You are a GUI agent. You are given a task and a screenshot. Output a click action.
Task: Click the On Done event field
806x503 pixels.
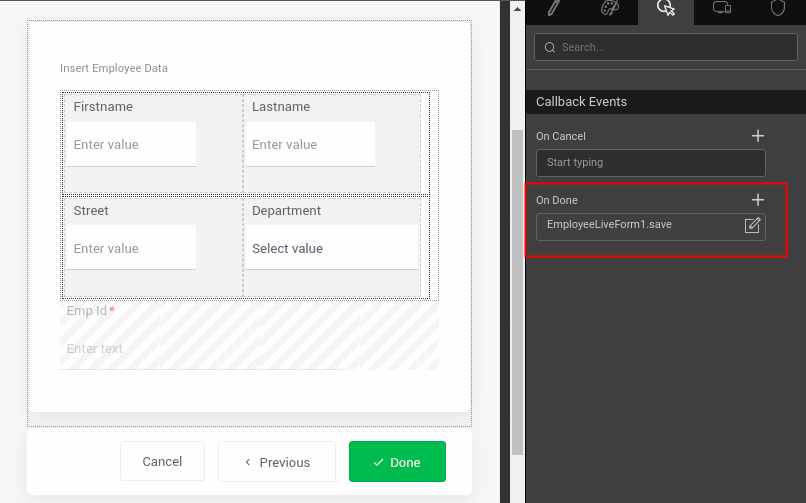pyautogui.click(x=640, y=225)
